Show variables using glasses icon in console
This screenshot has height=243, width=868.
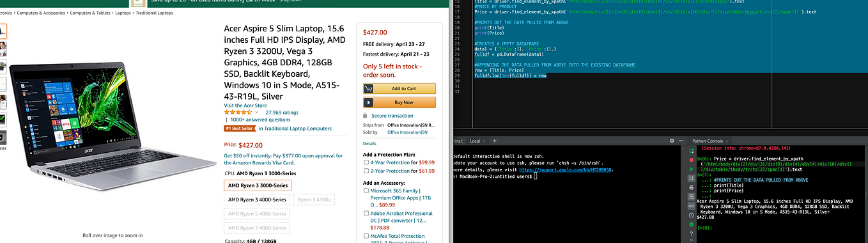[x=691, y=206]
